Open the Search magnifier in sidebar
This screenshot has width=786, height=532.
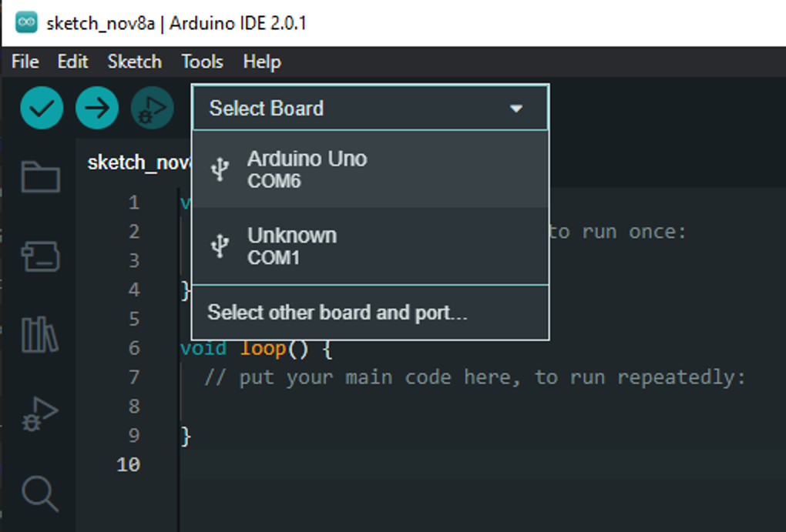(40, 493)
